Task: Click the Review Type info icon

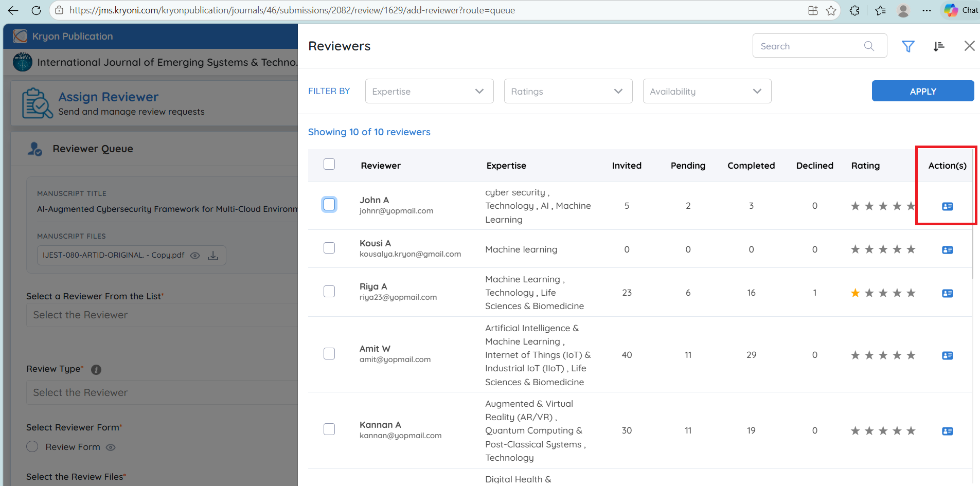Action: 96,369
